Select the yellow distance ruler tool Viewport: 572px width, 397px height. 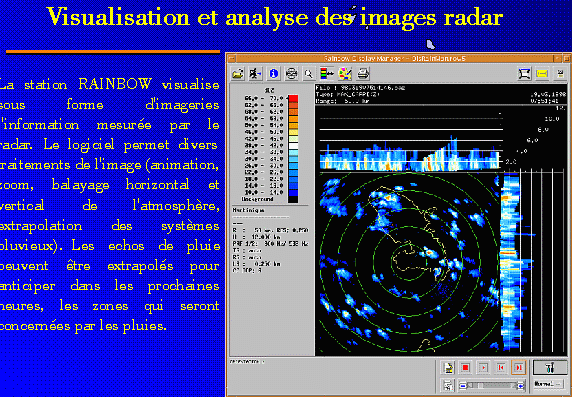[542, 74]
